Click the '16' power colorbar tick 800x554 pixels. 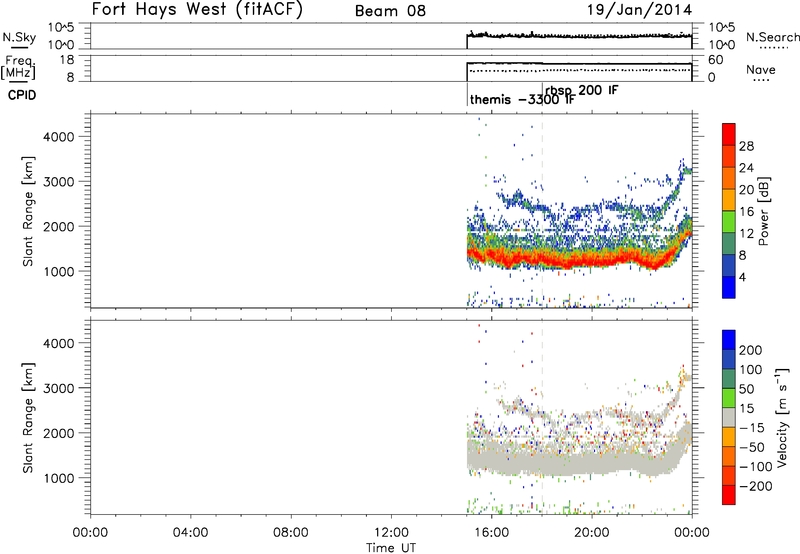[746, 212]
